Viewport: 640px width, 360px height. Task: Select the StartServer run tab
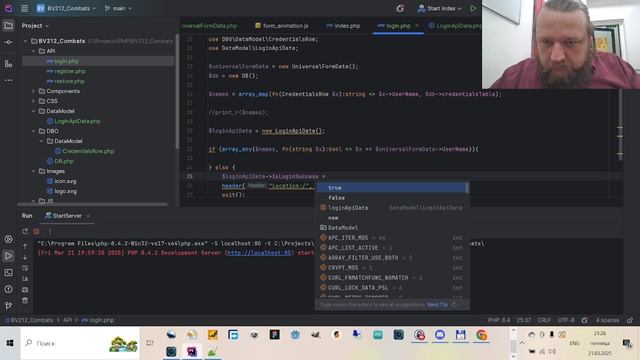tap(63, 216)
